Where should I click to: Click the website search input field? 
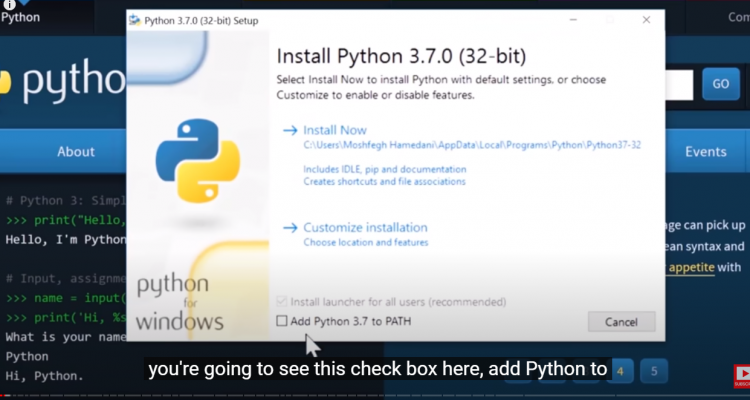[x=679, y=85]
